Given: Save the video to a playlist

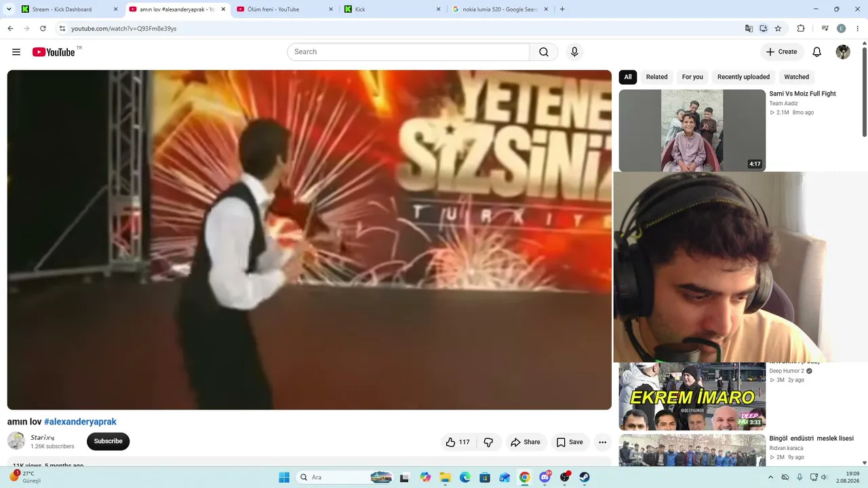Looking at the screenshot, I should pyautogui.click(x=570, y=442).
